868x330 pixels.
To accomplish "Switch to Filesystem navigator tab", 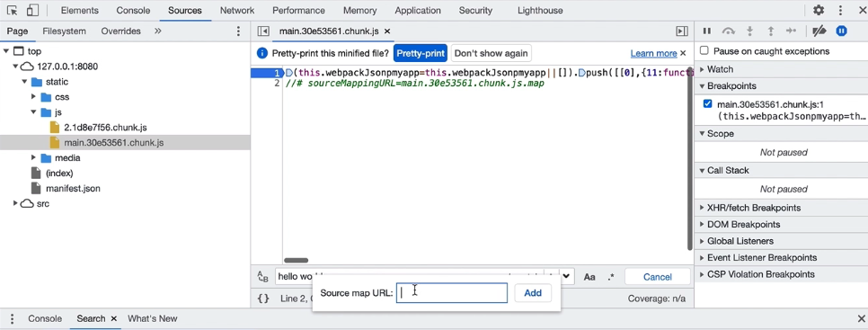I will click(x=64, y=31).
